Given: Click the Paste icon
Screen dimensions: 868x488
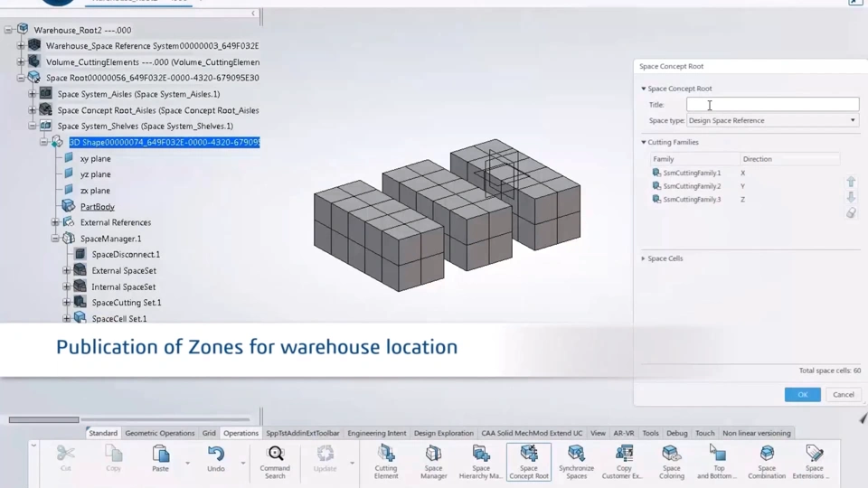Looking at the screenshot, I should point(161,454).
